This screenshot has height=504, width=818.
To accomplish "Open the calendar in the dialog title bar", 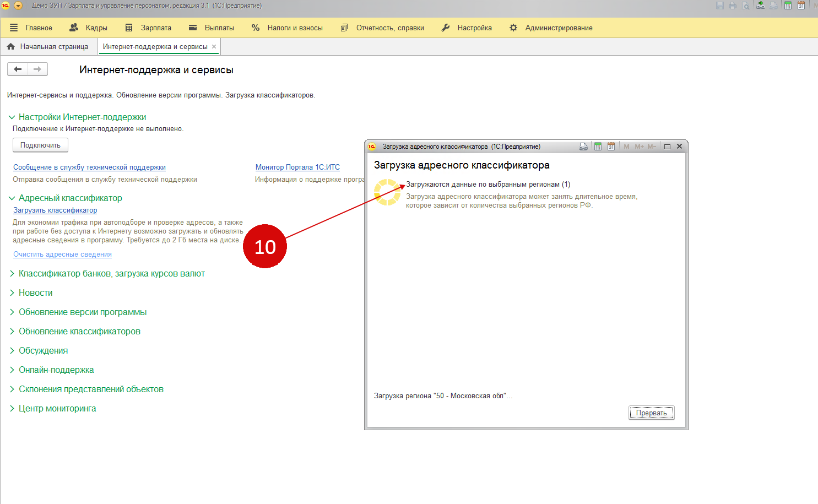I will (x=611, y=147).
